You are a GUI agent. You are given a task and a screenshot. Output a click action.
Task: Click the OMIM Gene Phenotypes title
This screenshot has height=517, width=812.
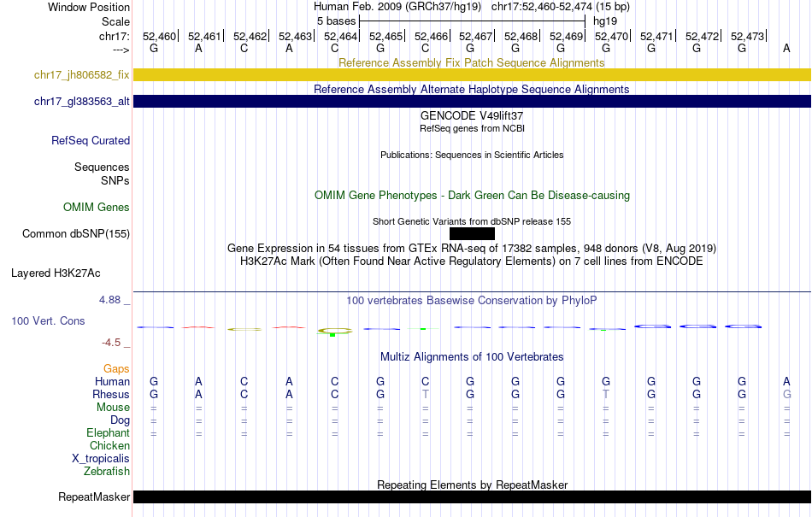pos(472,195)
